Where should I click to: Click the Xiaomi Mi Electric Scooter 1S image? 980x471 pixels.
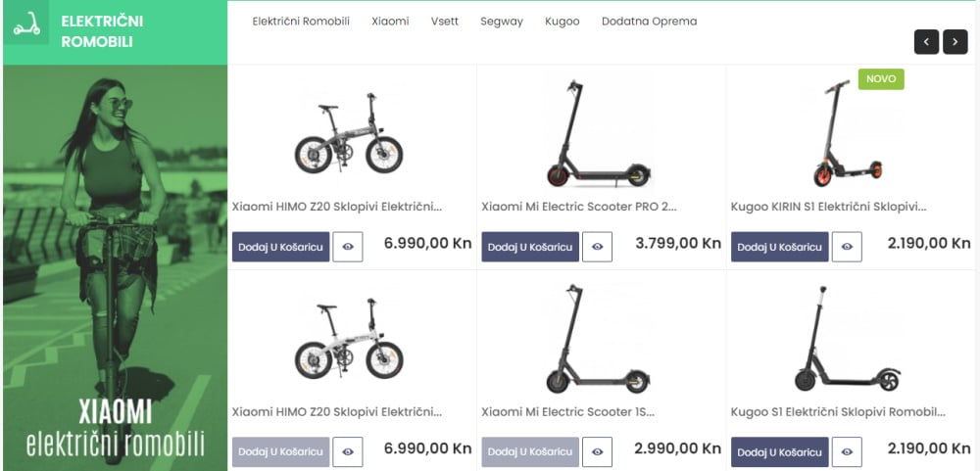pos(600,340)
